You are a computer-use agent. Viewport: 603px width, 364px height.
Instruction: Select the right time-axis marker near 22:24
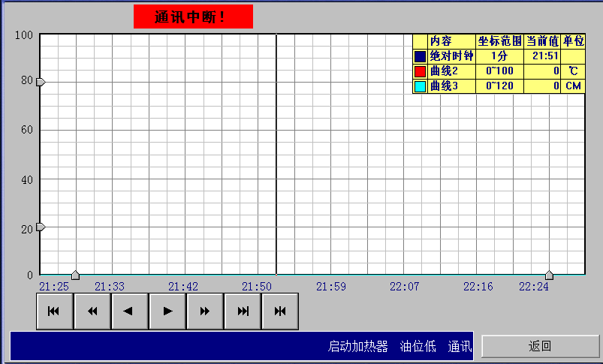coord(549,275)
